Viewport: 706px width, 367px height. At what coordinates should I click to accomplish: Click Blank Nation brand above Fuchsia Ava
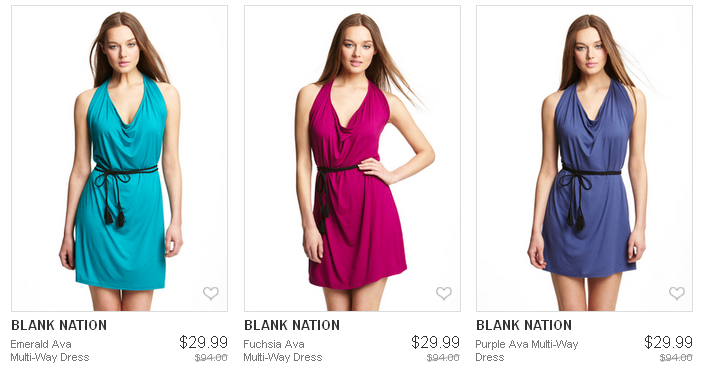point(292,325)
